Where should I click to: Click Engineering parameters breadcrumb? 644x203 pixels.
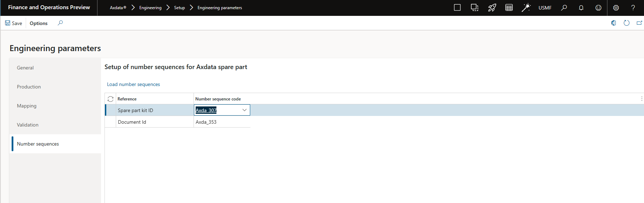pos(220,8)
